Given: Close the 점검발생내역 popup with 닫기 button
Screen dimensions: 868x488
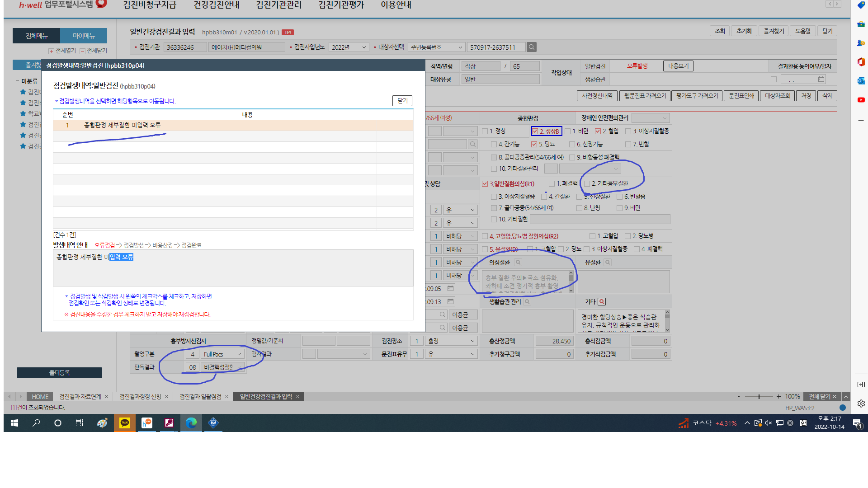Looking at the screenshot, I should coord(402,101).
